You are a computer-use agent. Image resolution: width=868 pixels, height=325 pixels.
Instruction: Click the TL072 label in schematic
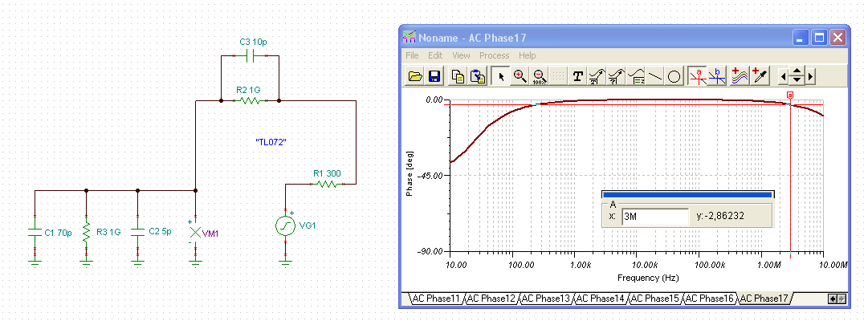[270, 142]
